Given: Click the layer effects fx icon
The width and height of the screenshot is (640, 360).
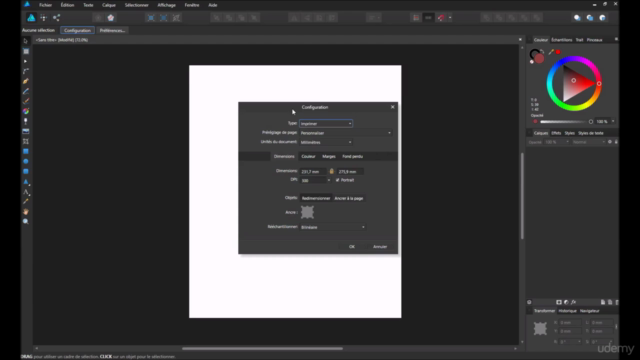Looking at the screenshot, I should (x=573, y=302).
